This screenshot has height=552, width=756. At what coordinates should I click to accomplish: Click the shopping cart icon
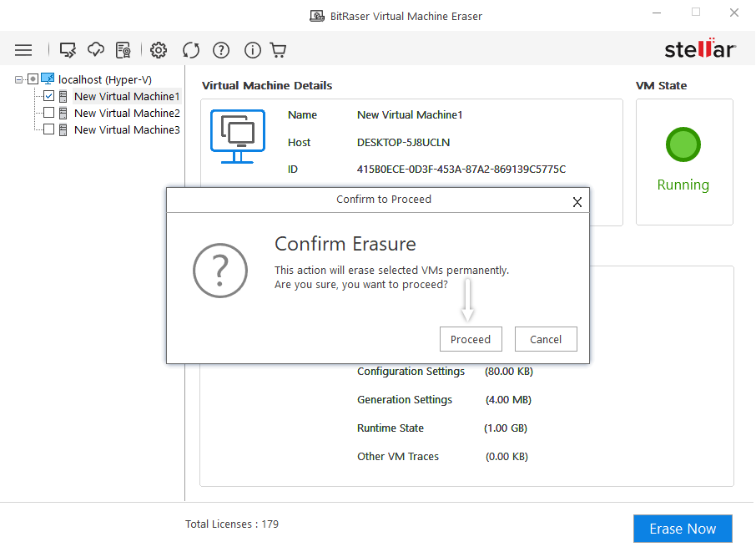coord(278,50)
